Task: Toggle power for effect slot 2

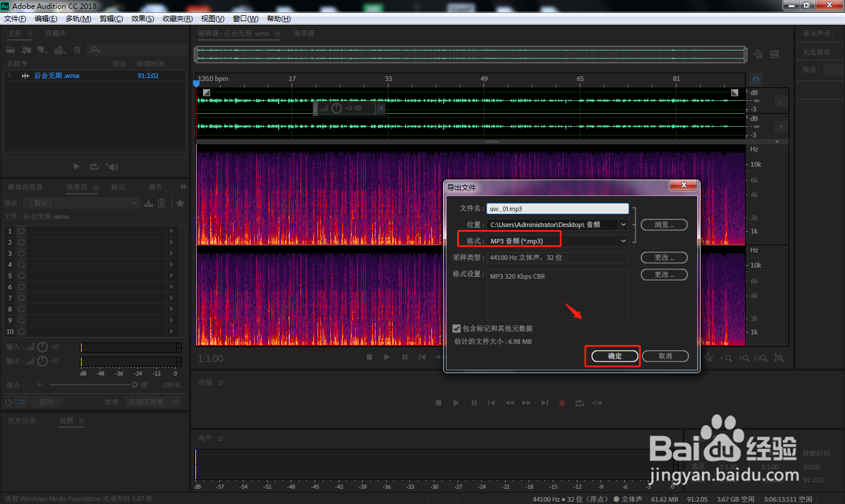Action: pyautogui.click(x=21, y=242)
